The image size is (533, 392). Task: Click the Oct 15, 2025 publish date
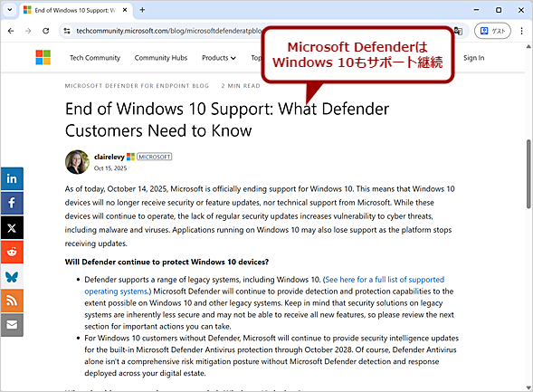[x=110, y=168]
